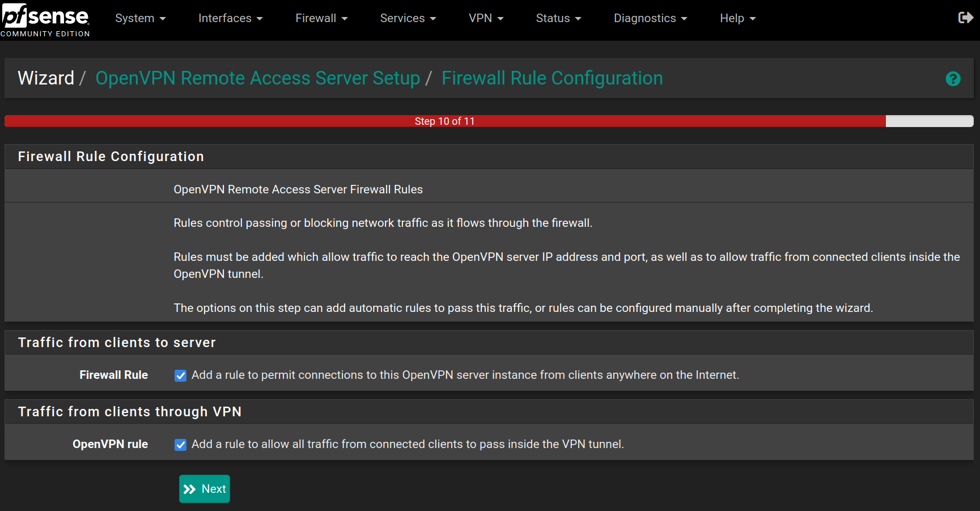Click the Traffic from clients through VPN heading
Viewport: 980px width, 511px height.
[130, 412]
